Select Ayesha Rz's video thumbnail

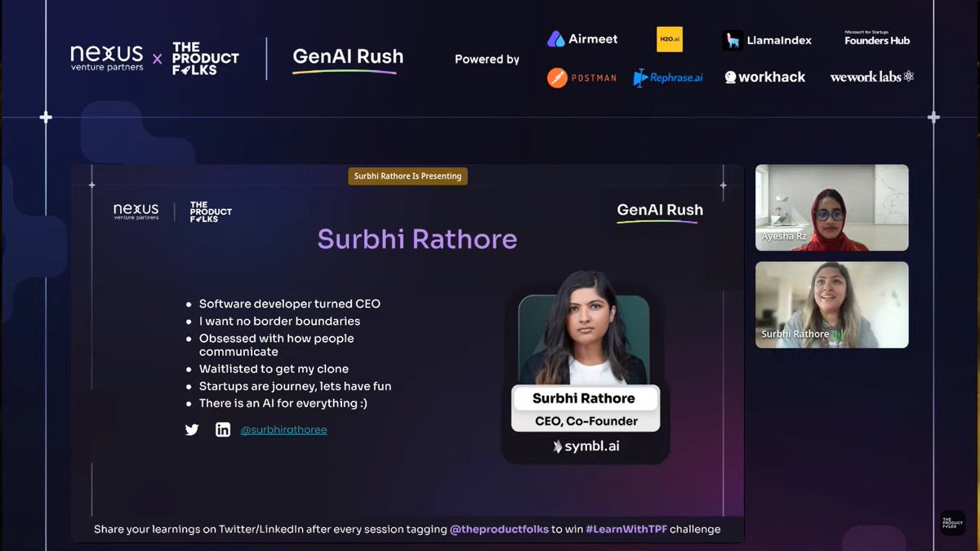point(831,207)
